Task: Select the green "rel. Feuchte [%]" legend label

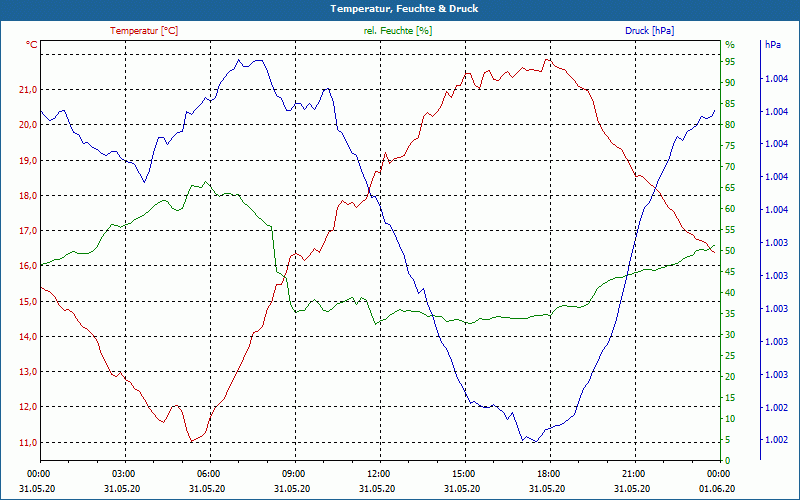Action: 398,31
